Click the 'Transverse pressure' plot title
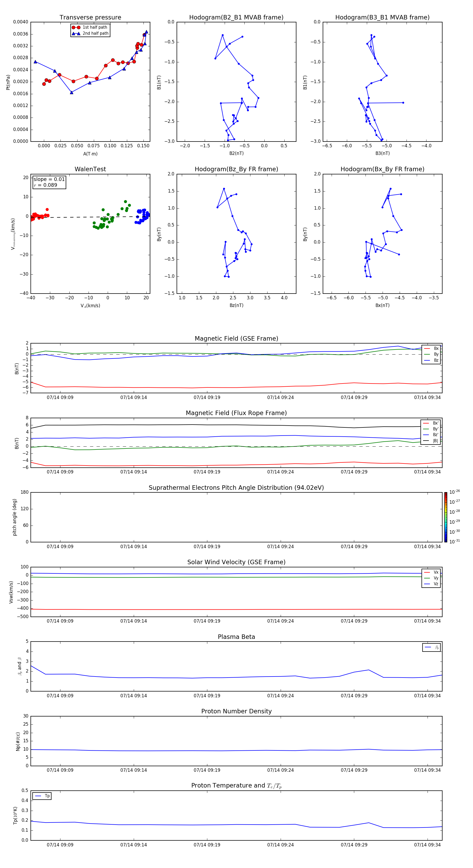Image resolution: width=473 pixels, height=868 pixels. point(90,17)
